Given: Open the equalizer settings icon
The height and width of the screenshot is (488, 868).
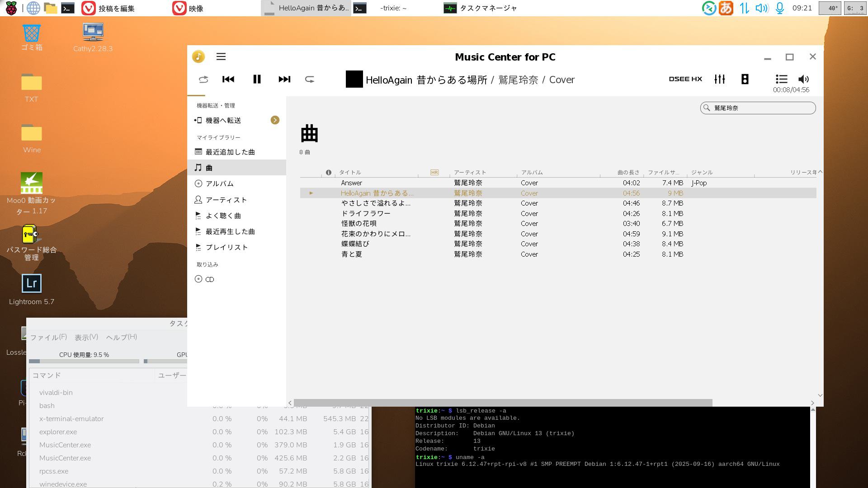Looking at the screenshot, I should (x=719, y=79).
